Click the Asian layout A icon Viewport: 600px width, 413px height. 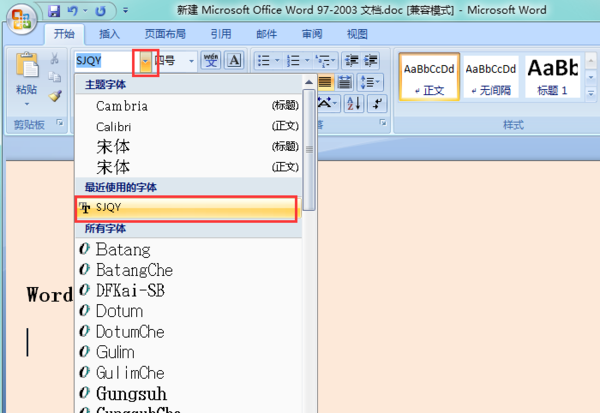[328, 103]
